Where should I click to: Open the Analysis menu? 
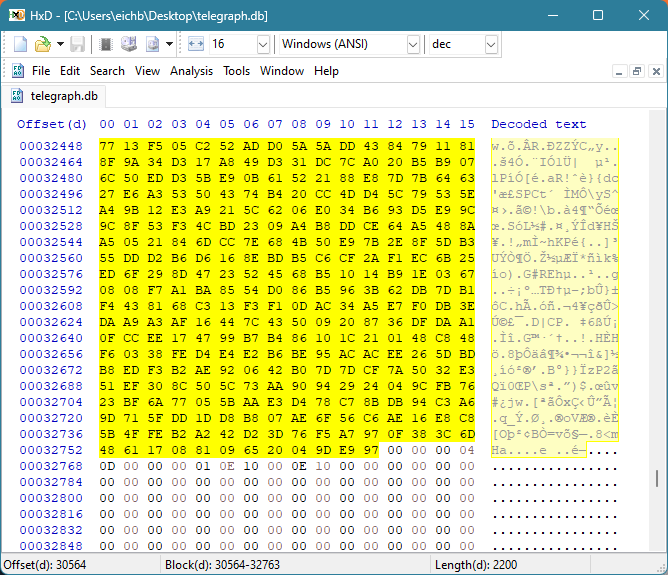(191, 71)
